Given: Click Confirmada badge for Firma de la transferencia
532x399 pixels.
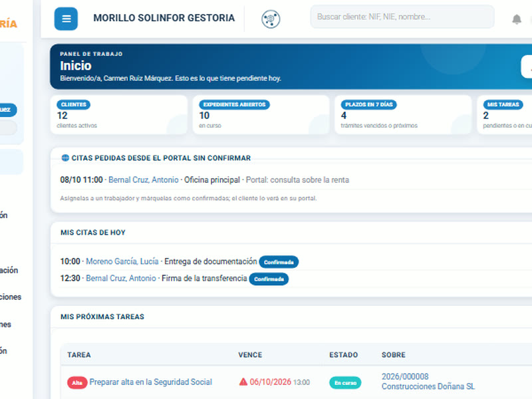Looking at the screenshot, I should click(269, 279).
